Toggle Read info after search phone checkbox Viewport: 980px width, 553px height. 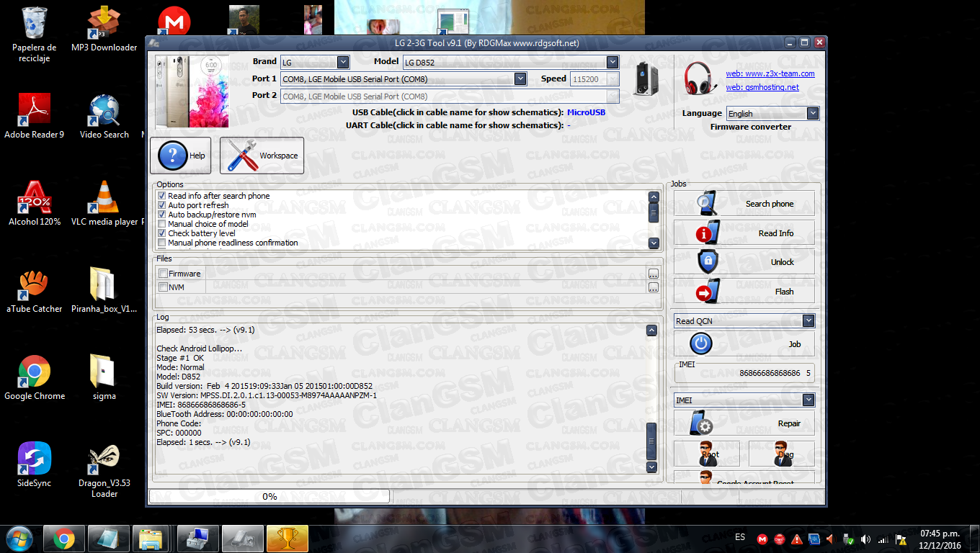coord(161,196)
